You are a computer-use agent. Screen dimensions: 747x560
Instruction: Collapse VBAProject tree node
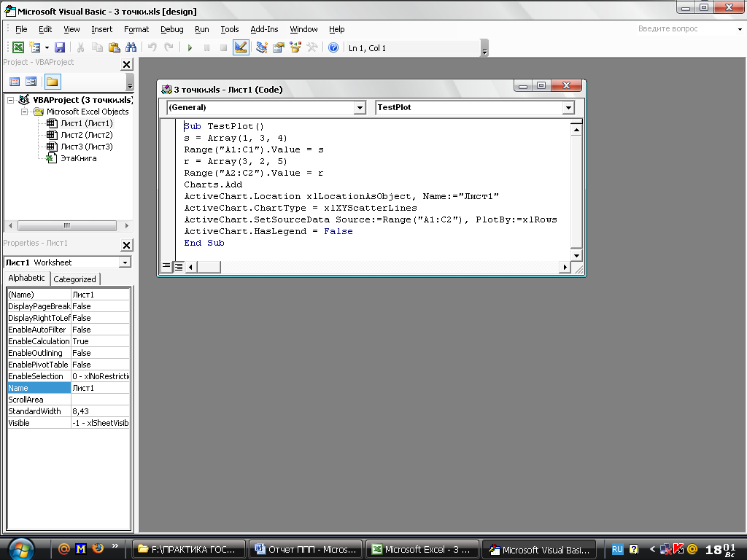[10, 100]
